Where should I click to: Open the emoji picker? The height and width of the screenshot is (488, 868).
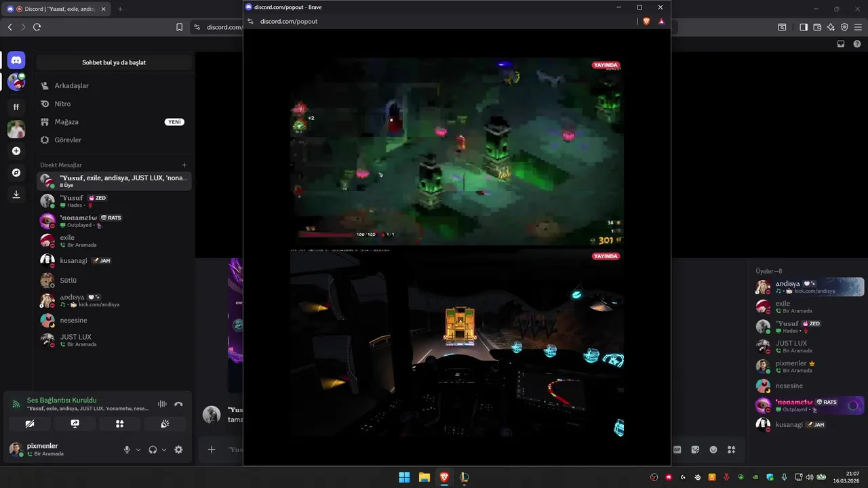point(713,449)
